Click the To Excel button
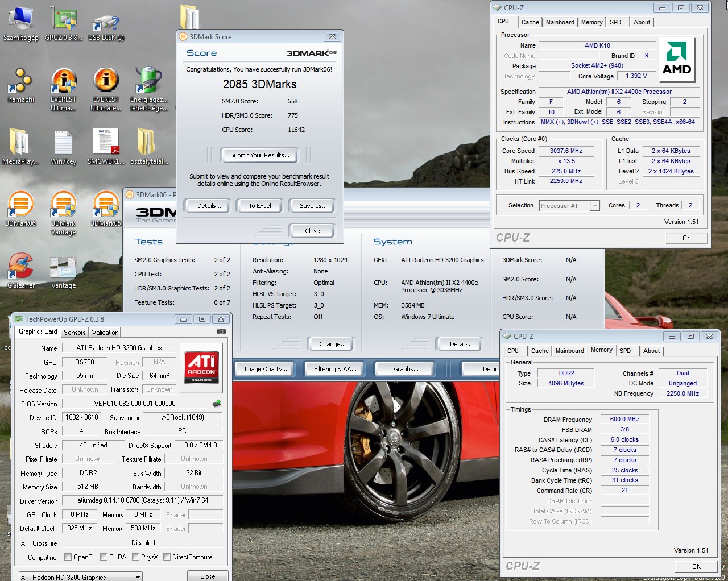Image resolution: width=728 pixels, height=581 pixels. (260, 206)
